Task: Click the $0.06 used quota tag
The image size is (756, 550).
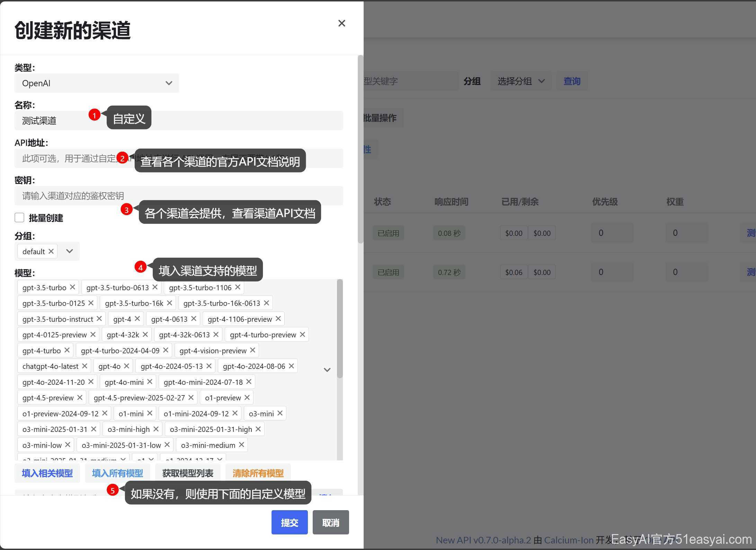Action: (514, 272)
